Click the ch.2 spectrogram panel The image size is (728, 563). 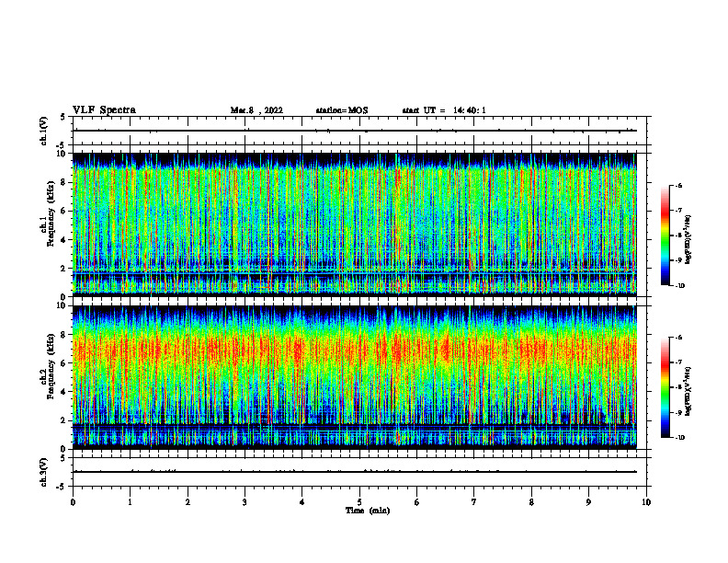click(x=355, y=377)
